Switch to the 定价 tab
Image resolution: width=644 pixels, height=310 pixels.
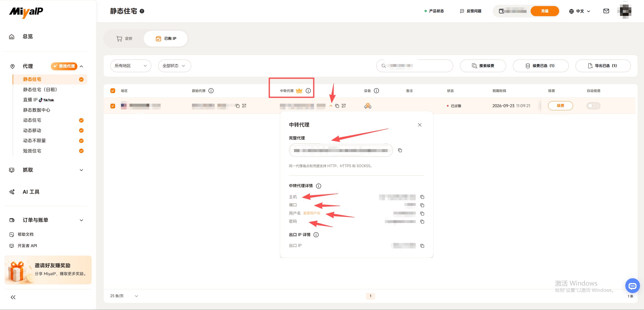[124, 39]
